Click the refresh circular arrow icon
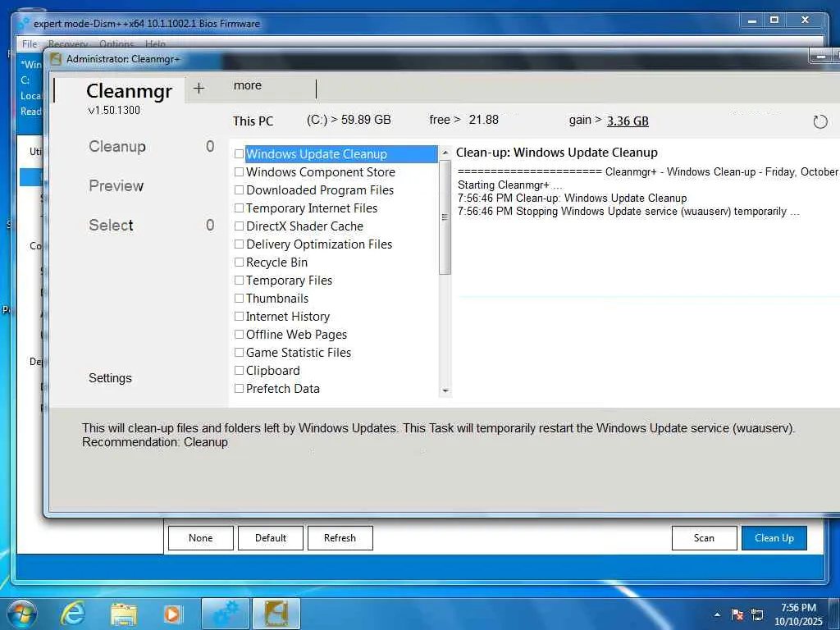This screenshot has width=840, height=630. (819, 121)
